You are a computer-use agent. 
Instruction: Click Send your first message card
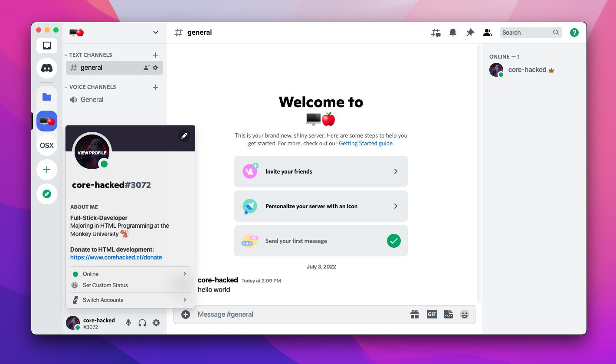click(x=321, y=241)
